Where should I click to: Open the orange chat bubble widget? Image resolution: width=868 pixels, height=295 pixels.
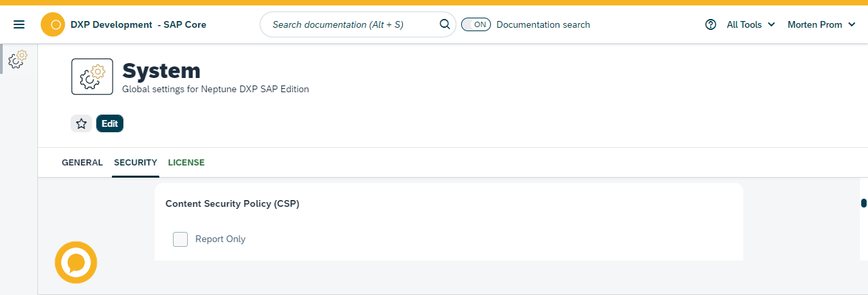(76, 262)
